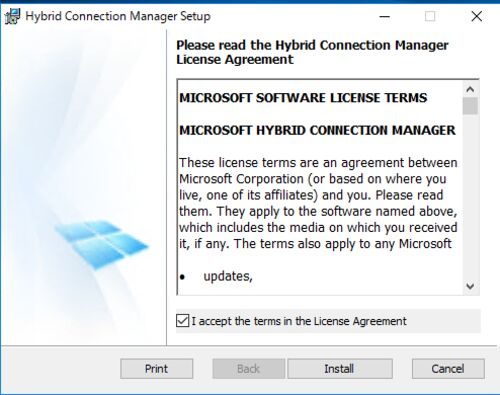Click the license text scroll-down arrow
Viewport: 500px width, 395px height.
point(470,286)
